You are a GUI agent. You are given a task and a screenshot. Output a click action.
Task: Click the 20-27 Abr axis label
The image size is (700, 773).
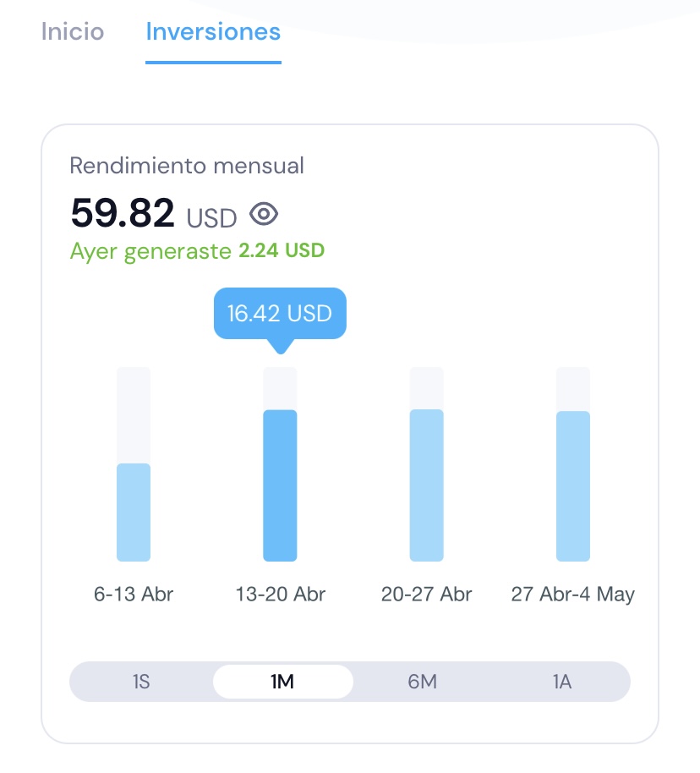point(426,594)
